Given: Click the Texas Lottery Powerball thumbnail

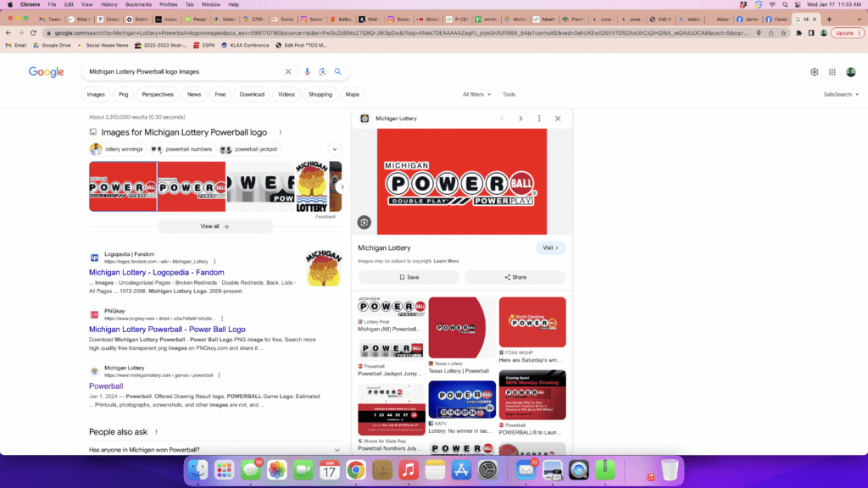Looking at the screenshot, I should point(462,327).
